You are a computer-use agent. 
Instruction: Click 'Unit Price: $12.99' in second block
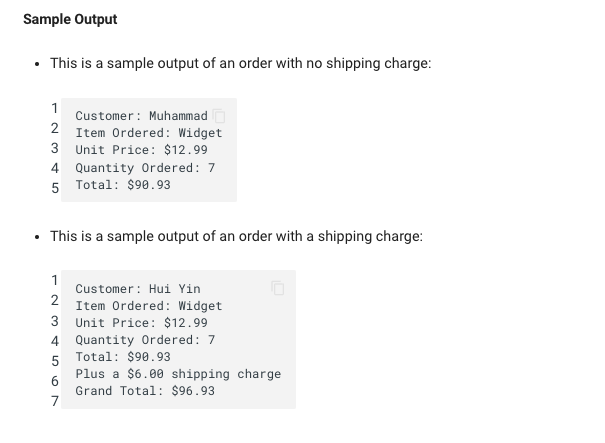point(141,323)
